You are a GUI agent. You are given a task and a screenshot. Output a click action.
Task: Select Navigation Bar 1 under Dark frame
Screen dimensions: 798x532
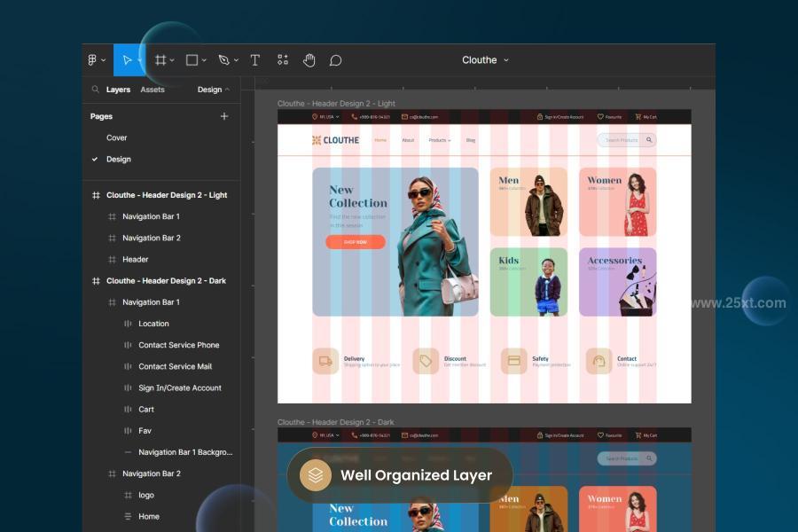click(x=151, y=301)
